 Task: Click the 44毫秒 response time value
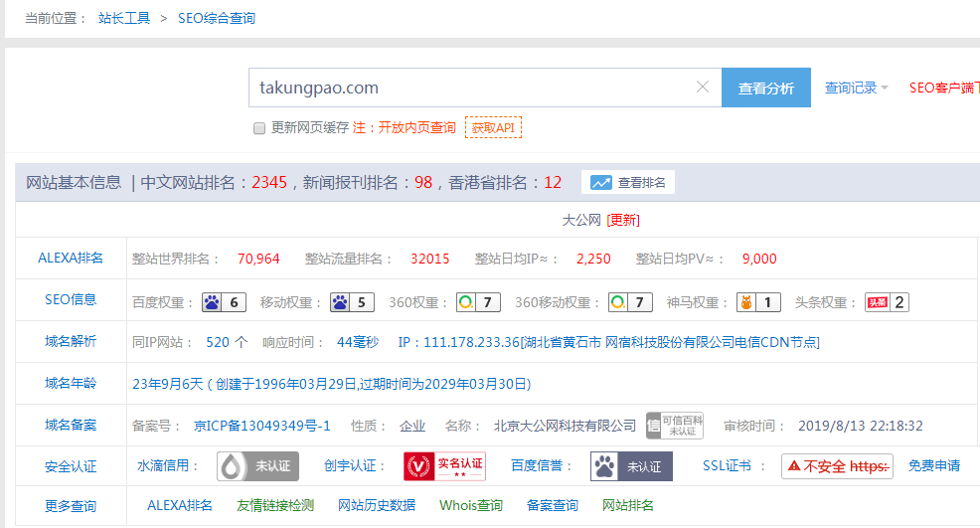[358, 342]
